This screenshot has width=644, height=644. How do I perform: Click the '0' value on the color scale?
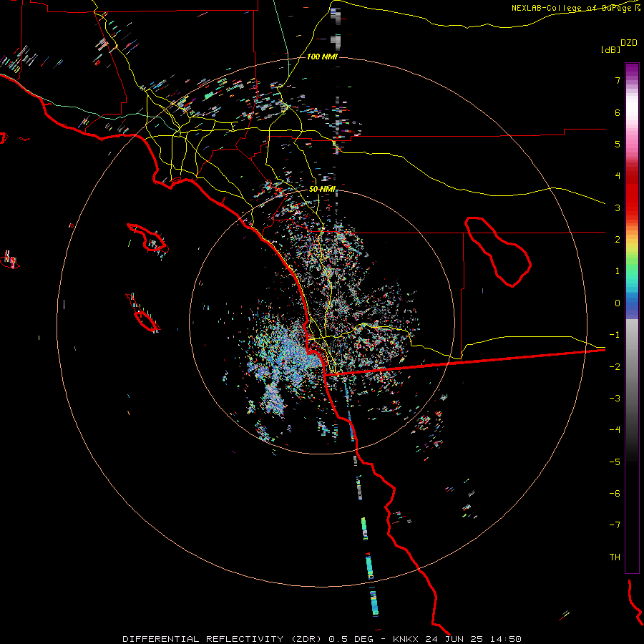click(x=618, y=303)
